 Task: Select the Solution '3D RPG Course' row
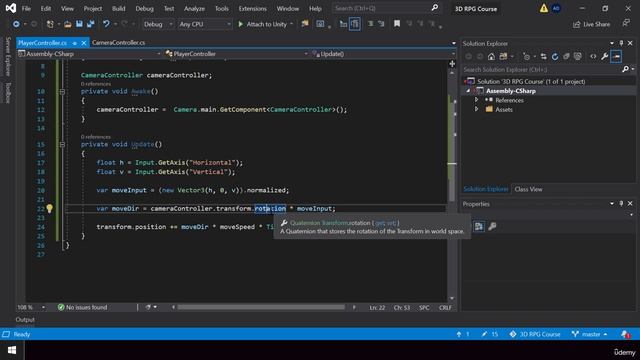point(549,82)
